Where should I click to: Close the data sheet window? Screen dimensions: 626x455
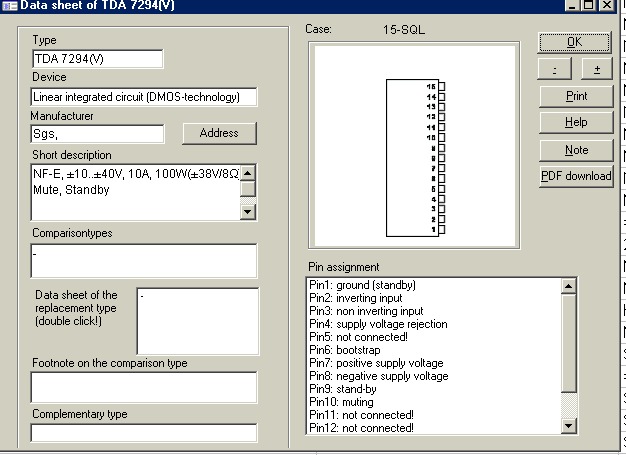tap(607, 5)
